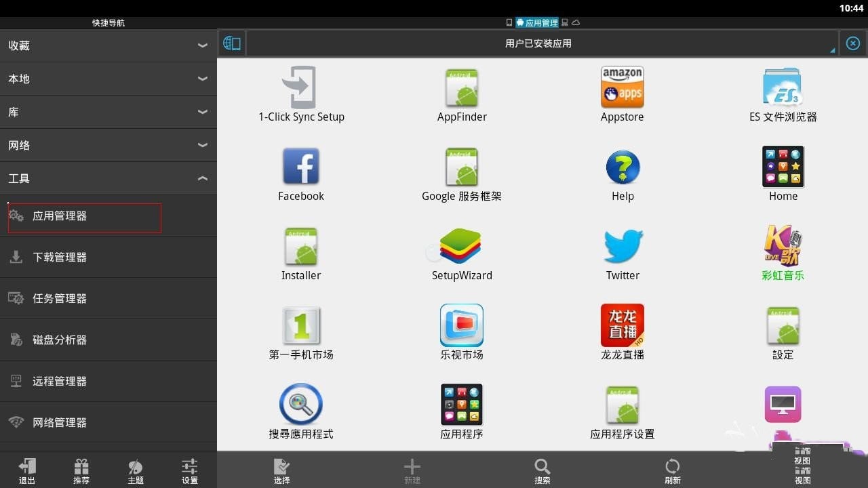Click the 选择 select toolbar button
The image size is (868, 488).
(x=281, y=471)
